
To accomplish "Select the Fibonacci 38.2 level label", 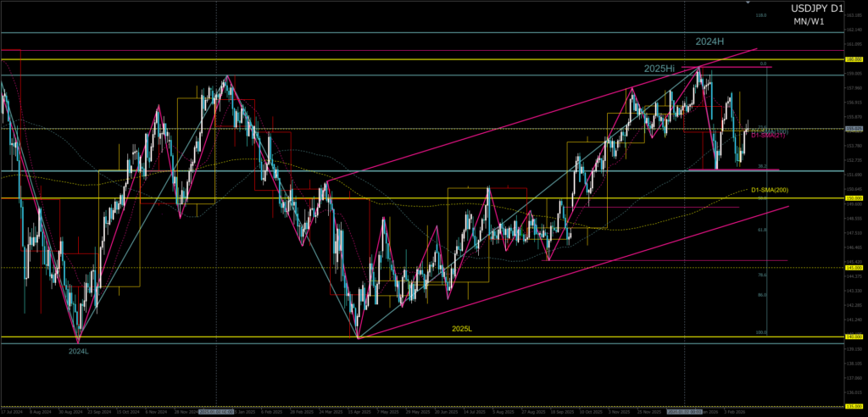I will click(x=762, y=166).
